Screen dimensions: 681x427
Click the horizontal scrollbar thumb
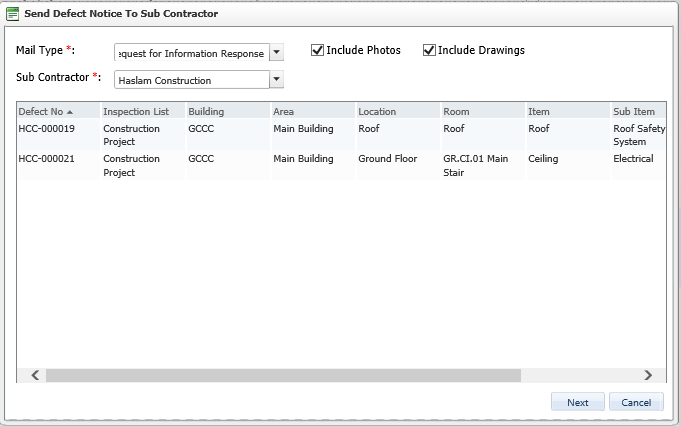coord(283,375)
